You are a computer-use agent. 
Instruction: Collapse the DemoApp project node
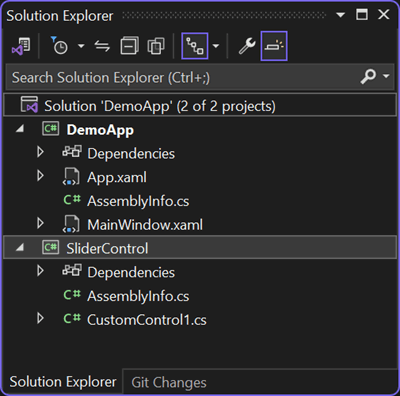point(20,128)
